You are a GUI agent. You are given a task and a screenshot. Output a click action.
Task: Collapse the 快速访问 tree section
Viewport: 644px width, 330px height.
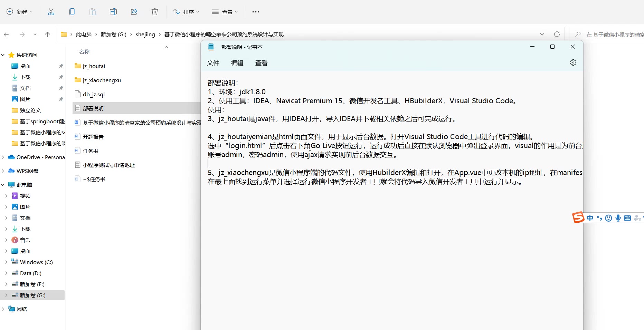point(3,55)
